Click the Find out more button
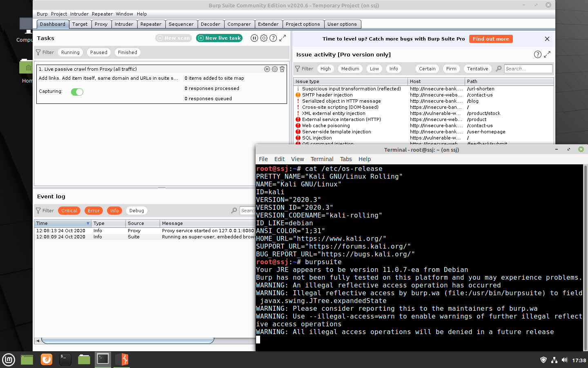Viewport: 588px width, 368px height. [491, 38]
